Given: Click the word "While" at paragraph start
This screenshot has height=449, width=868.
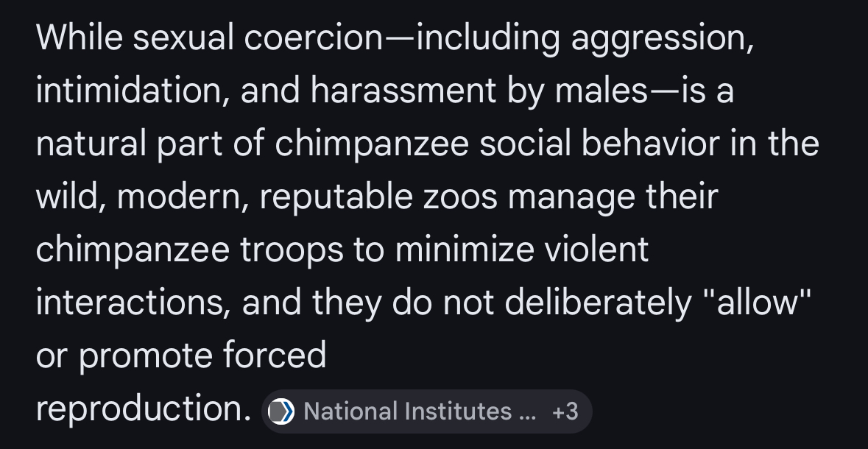Looking at the screenshot, I should tap(80, 38).
